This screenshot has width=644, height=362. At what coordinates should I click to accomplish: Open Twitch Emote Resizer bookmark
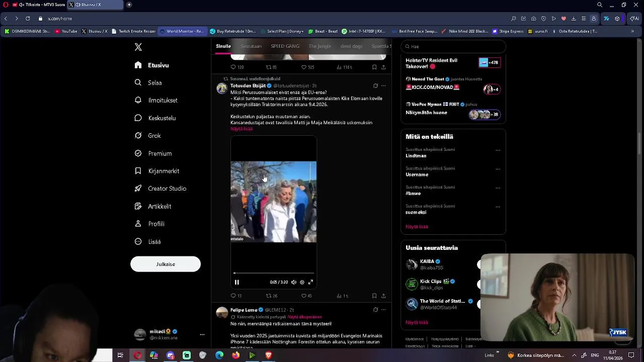[x=133, y=31]
